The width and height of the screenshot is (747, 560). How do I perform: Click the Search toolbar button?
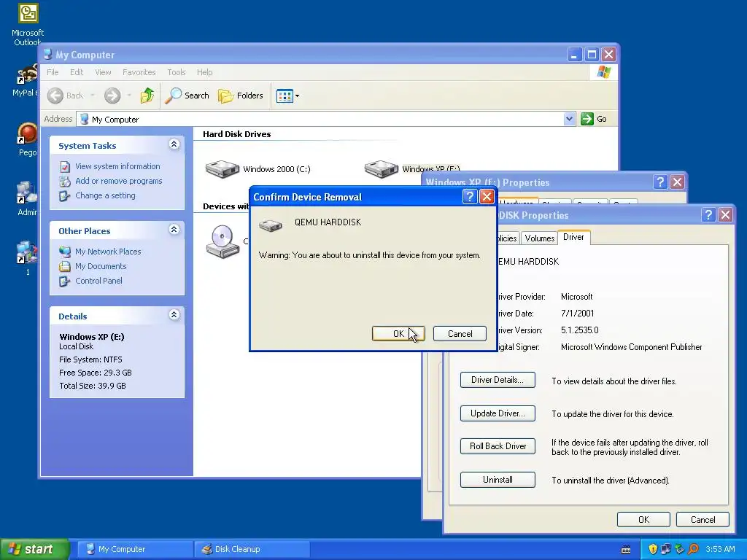[x=187, y=96]
